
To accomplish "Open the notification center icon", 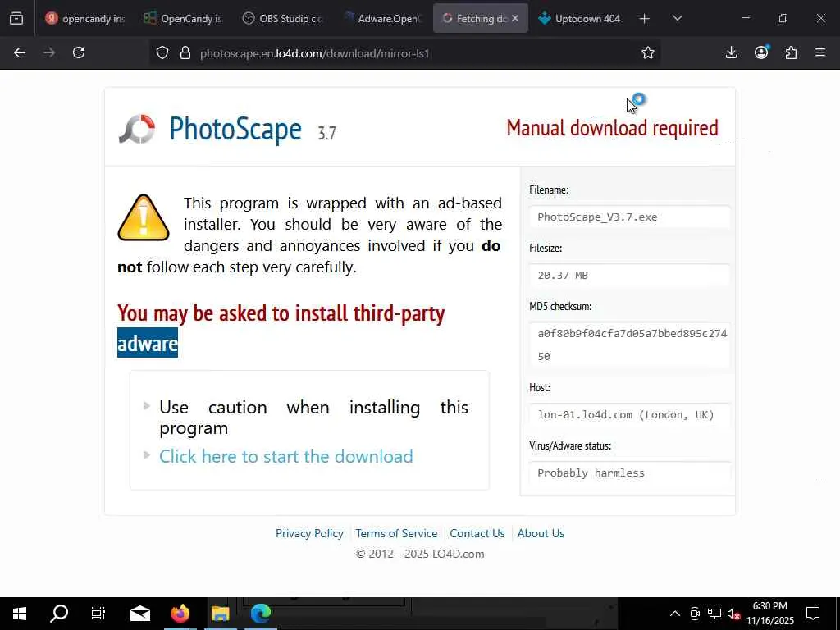I will click(813, 614).
